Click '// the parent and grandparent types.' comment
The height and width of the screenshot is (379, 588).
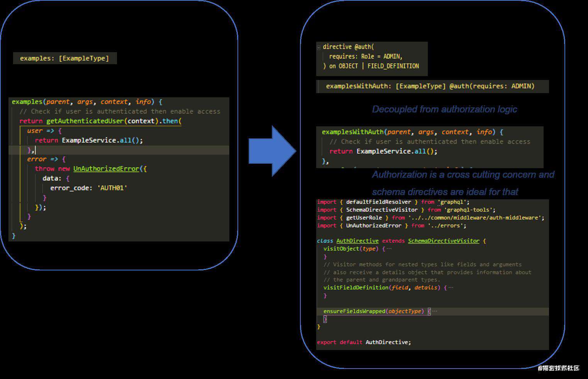click(382, 280)
